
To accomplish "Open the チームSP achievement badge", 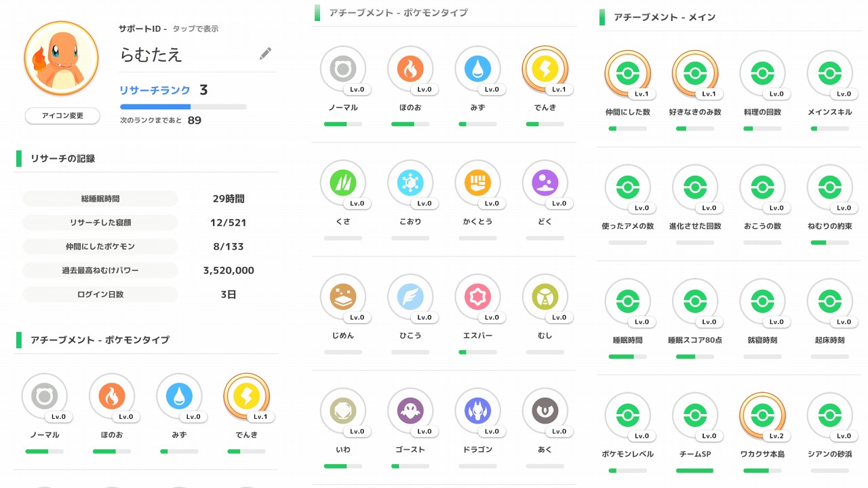I will [x=694, y=415].
